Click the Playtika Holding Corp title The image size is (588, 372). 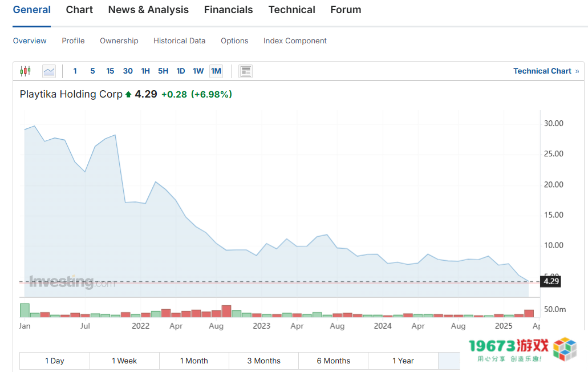[x=71, y=94]
